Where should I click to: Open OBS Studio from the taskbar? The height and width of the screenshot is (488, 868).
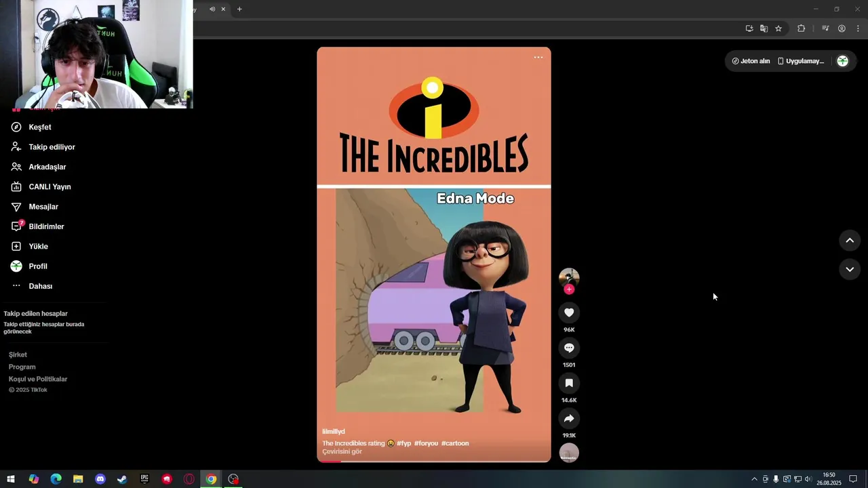click(233, 479)
